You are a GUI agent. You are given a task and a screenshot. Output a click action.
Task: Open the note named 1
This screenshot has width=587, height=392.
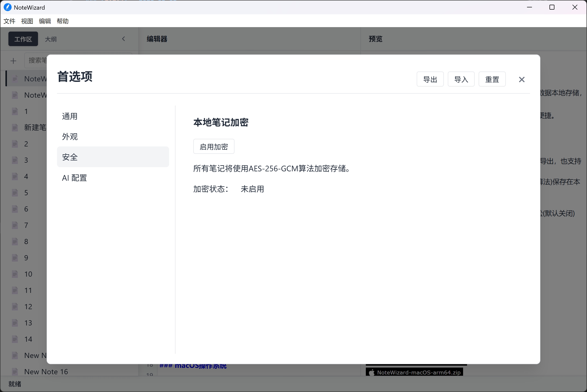[26, 111]
